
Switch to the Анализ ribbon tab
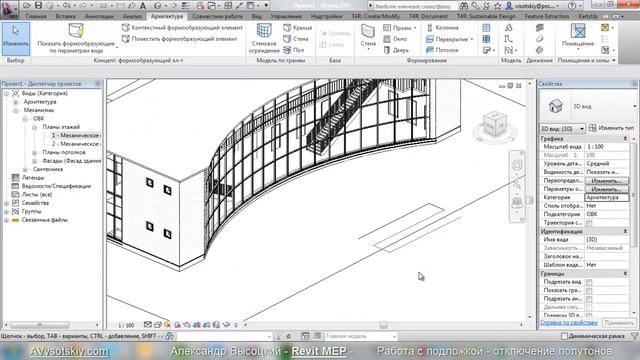click(x=132, y=16)
